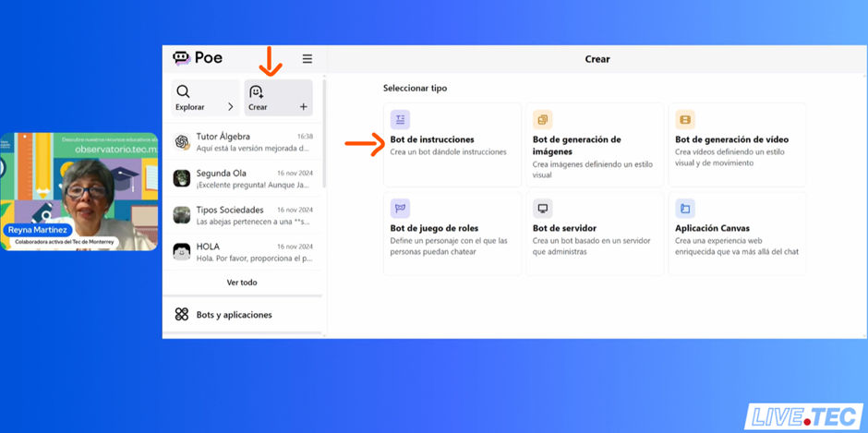Select the Bot de instrucciones icon
Image resolution: width=868 pixels, height=433 pixels.
[400, 119]
